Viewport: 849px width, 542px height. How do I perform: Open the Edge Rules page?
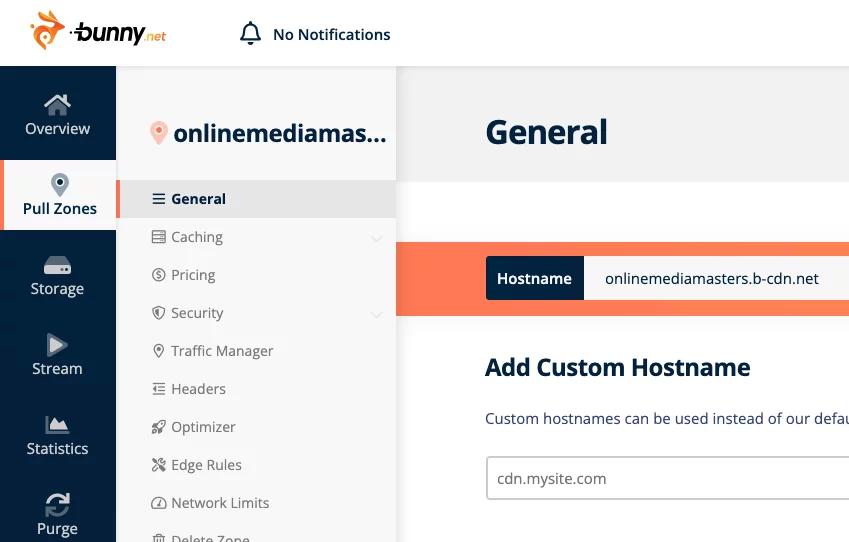click(206, 465)
